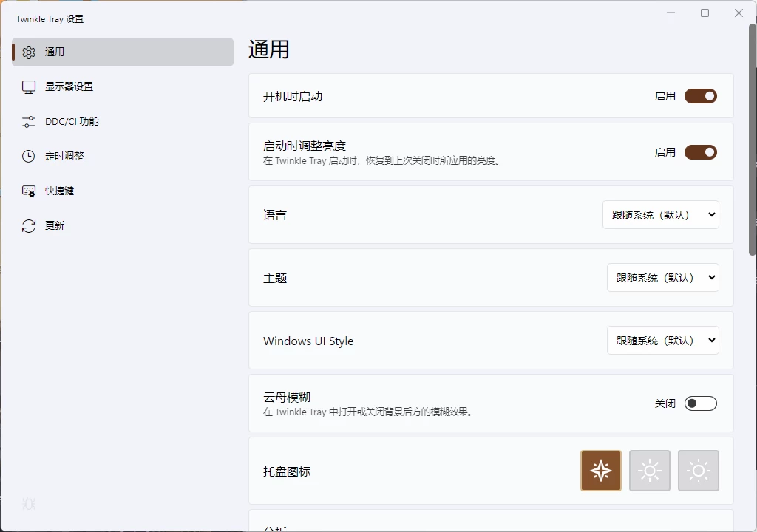Select the 更新 update icon
The height and width of the screenshot is (532, 757).
28,225
